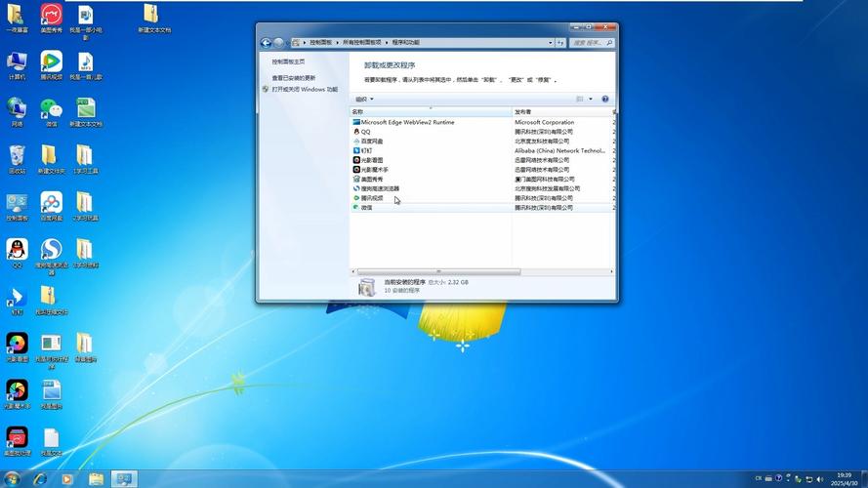The width and height of the screenshot is (868, 488).
Task: Click 腾讯视频 desktop icon
Action: coord(51,65)
